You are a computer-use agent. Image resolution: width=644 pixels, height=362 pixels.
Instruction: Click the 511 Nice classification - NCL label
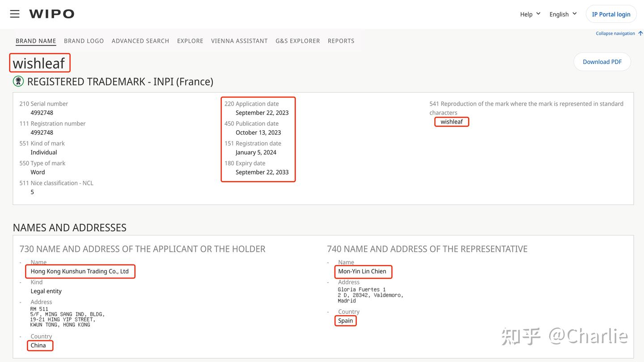[56, 183]
